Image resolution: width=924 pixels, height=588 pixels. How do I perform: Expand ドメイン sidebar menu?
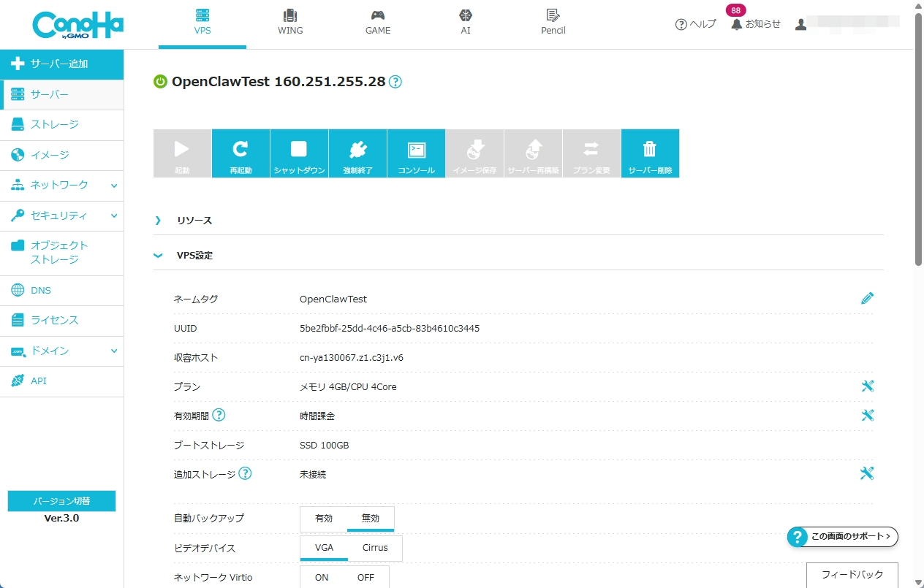coord(62,351)
